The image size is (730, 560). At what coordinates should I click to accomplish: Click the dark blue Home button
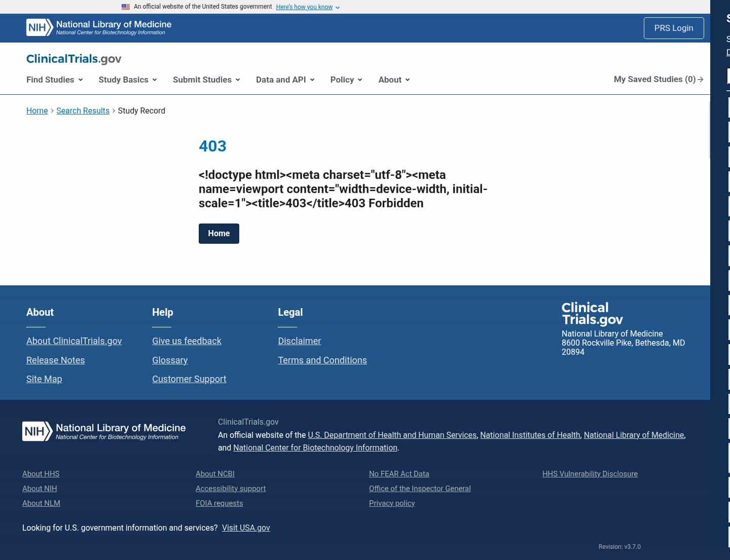pos(219,234)
